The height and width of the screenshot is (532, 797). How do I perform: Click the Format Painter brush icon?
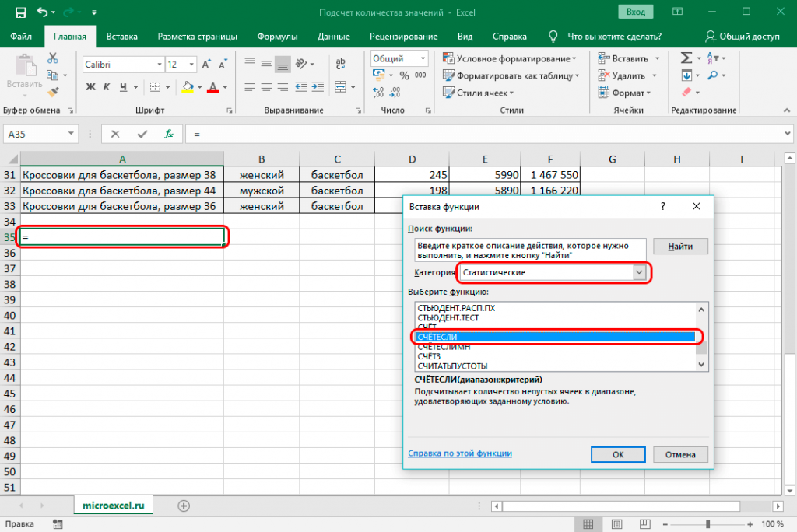pyautogui.click(x=53, y=92)
